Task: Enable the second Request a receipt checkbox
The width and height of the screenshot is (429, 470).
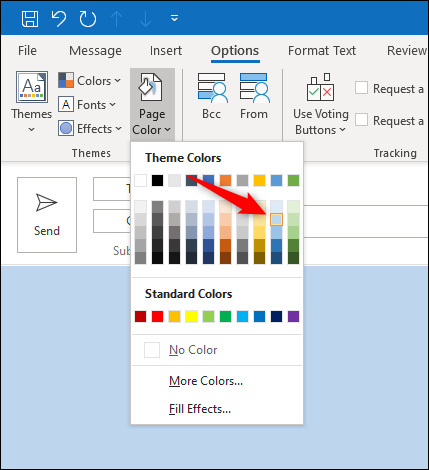Action: 361,120
